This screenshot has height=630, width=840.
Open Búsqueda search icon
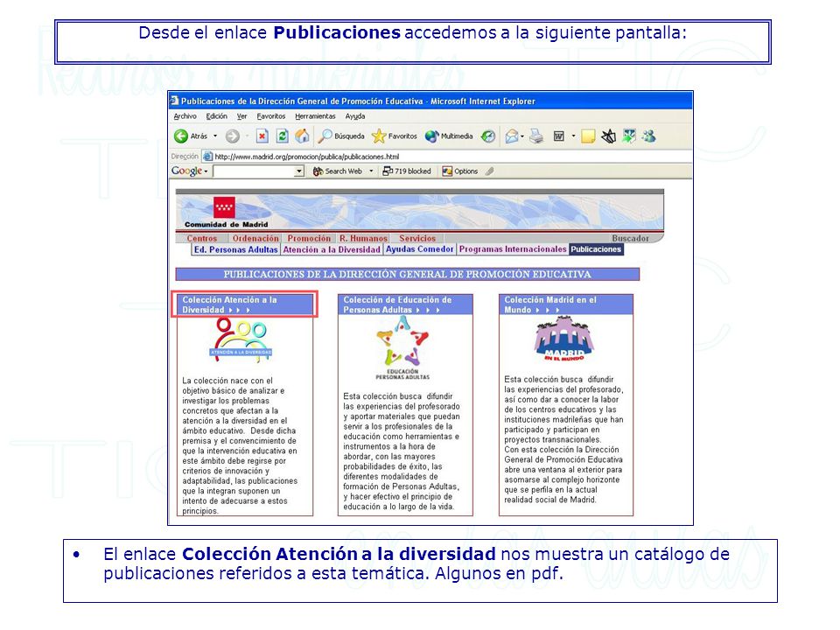point(325,136)
